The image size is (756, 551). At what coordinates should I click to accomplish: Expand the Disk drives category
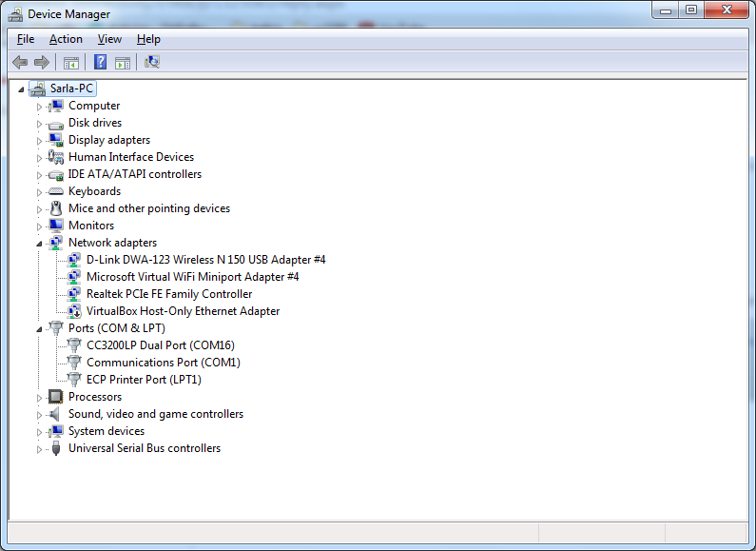(x=39, y=124)
